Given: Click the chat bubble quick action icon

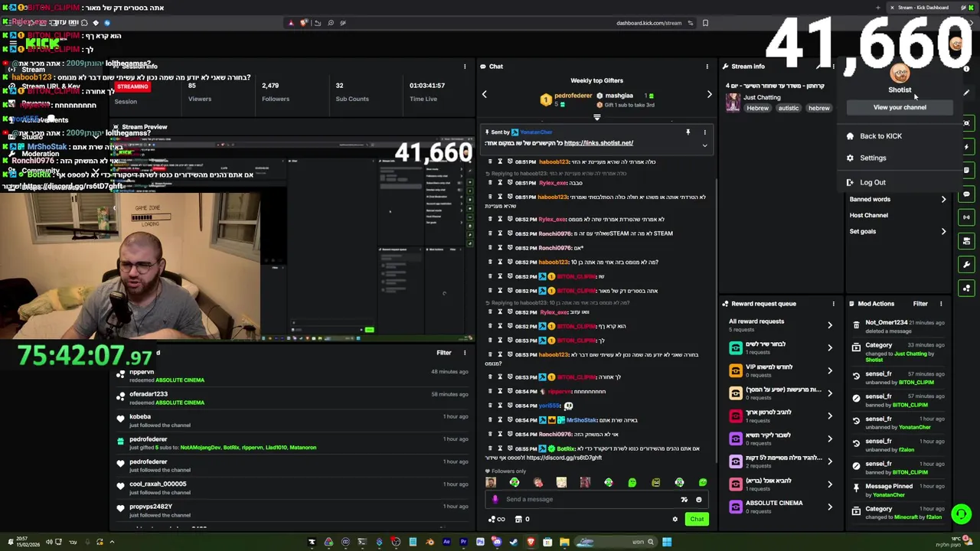Looking at the screenshot, I should click(967, 194).
